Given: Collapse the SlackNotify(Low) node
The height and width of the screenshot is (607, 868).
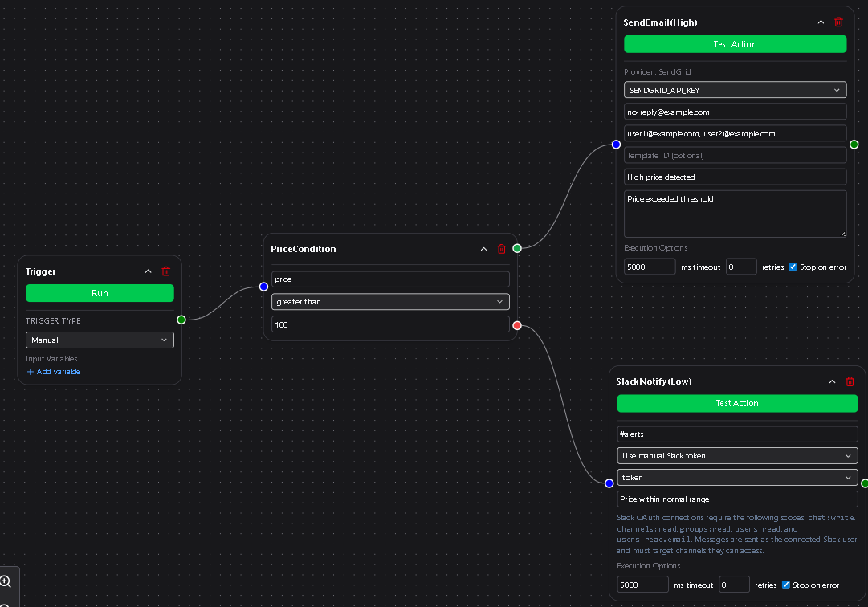Looking at the screenshot, I should [832, 381].
